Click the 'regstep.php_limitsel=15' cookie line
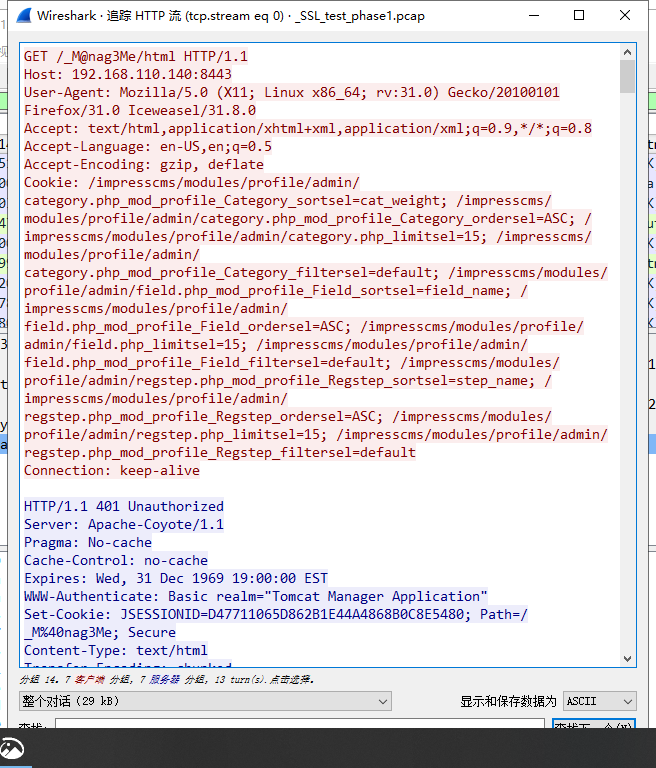656x768 pixels. coord(316,435)
